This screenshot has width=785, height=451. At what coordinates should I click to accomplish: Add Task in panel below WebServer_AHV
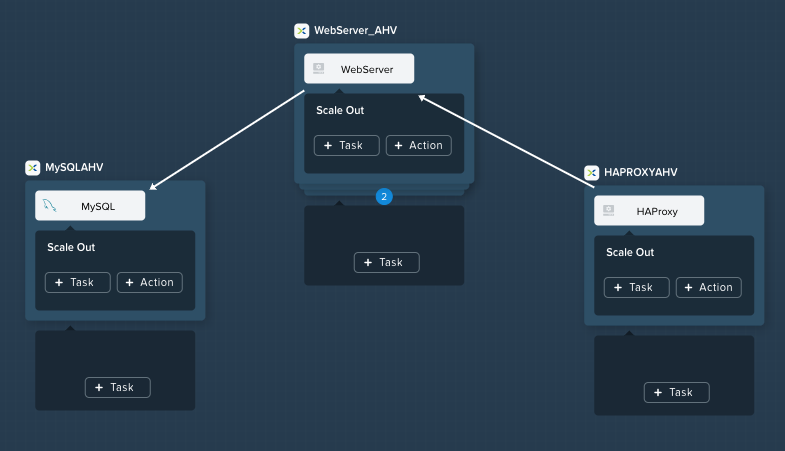click(x=386, y=262)
